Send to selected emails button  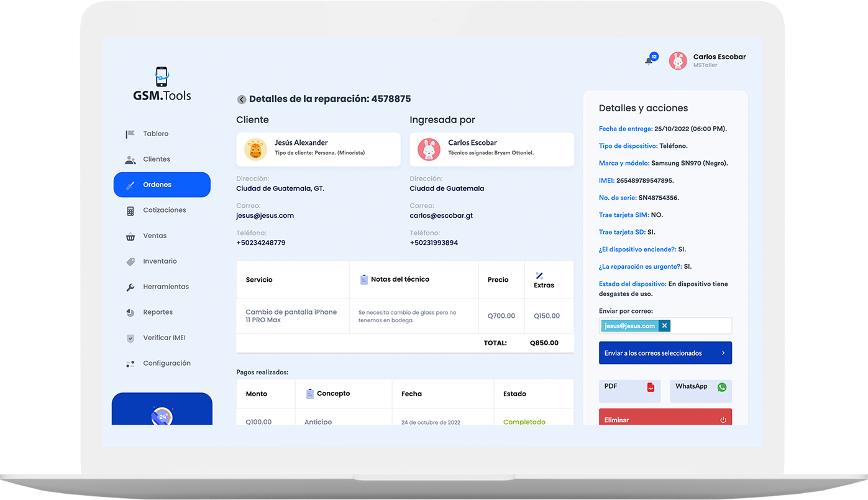pos(665,353)
